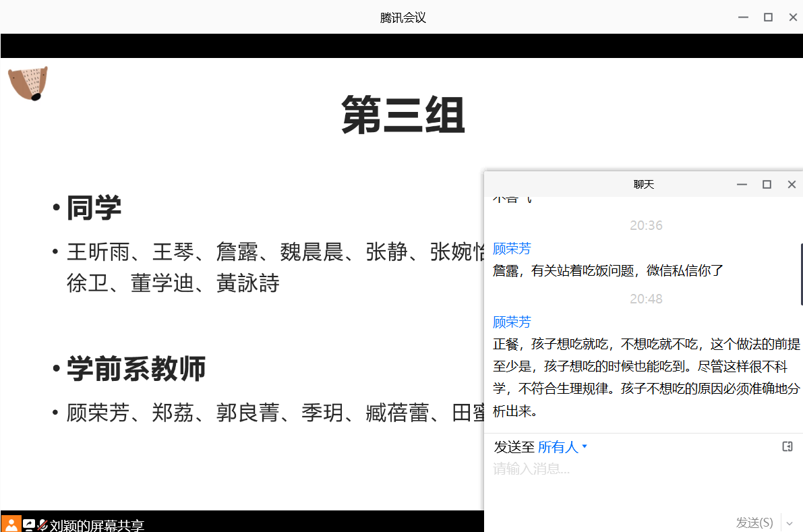Click the dock chat panel icon

click(787, 446)
